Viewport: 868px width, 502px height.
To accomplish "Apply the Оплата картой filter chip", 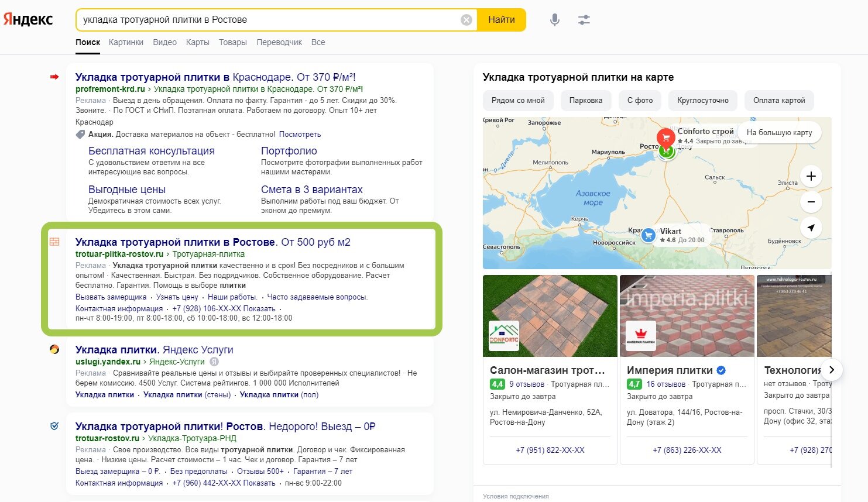I will tap(779, 101).
